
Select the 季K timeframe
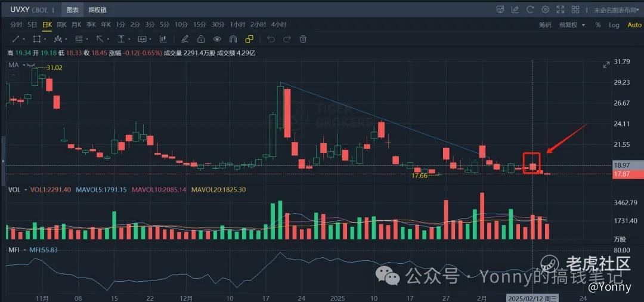point(91,24)
